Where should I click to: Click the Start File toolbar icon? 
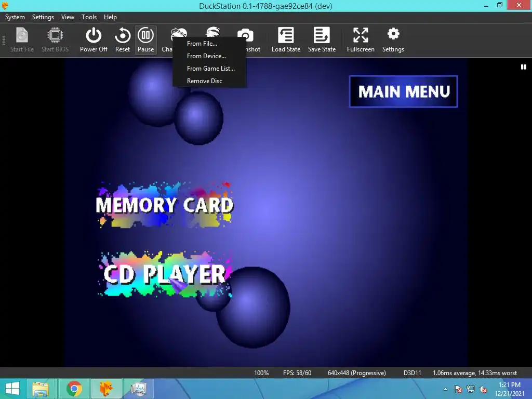pos(22,39)
